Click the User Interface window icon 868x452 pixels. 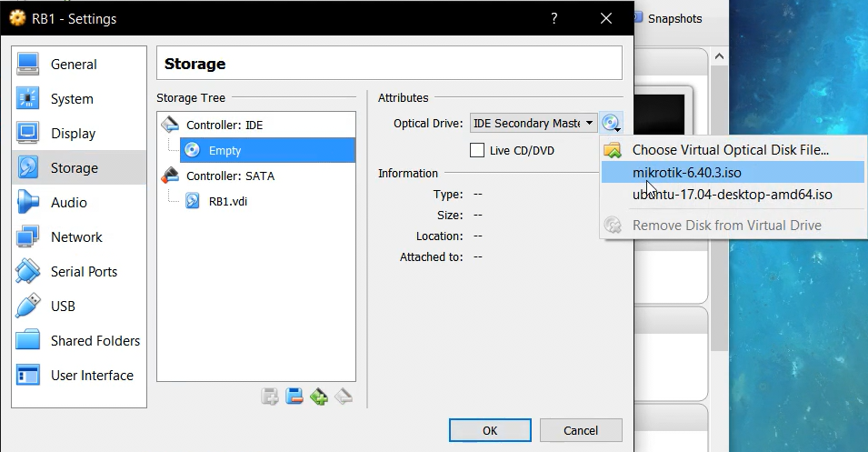point(27,375)
